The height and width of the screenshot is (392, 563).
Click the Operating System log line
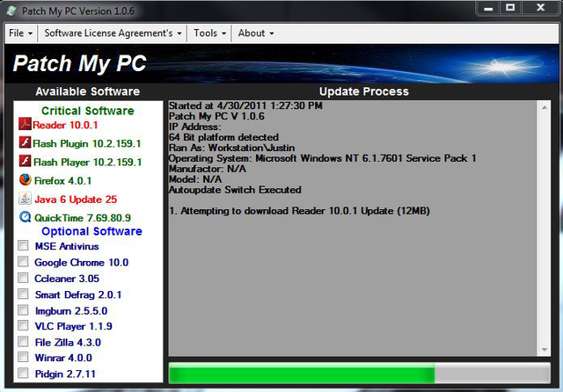[x=323, y=158]
